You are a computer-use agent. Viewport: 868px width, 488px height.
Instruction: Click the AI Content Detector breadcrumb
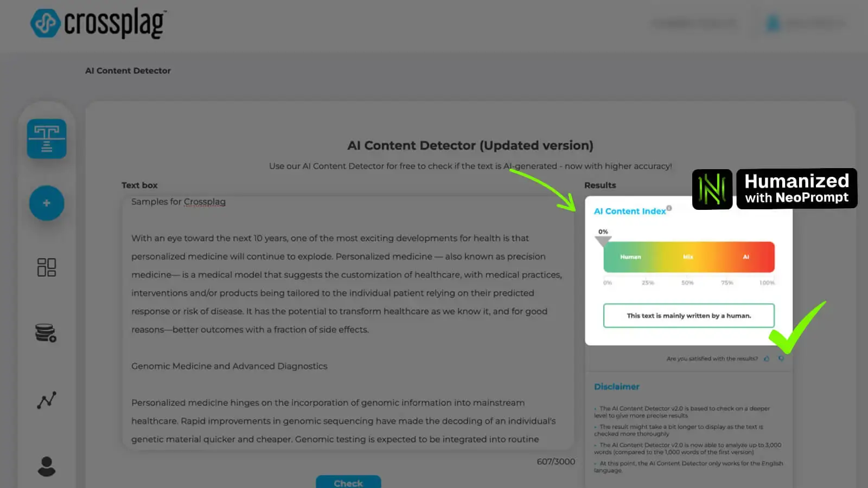[x=128, y=70]
